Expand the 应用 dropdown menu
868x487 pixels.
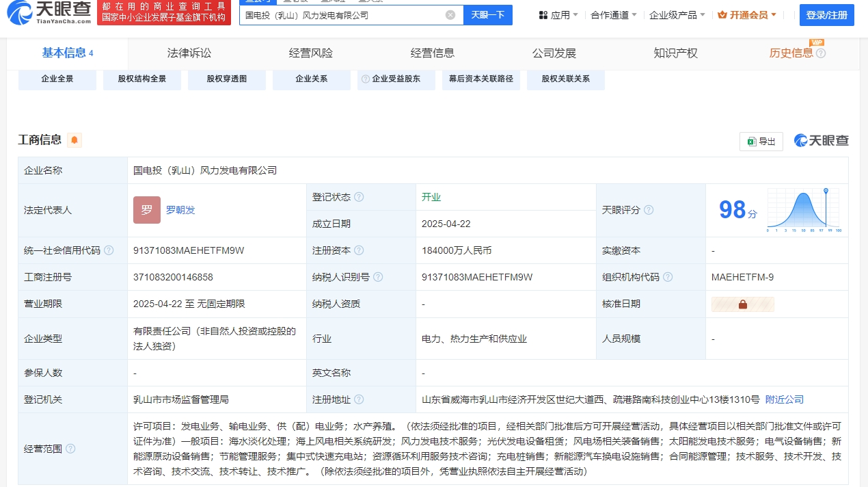pos(558,15)
